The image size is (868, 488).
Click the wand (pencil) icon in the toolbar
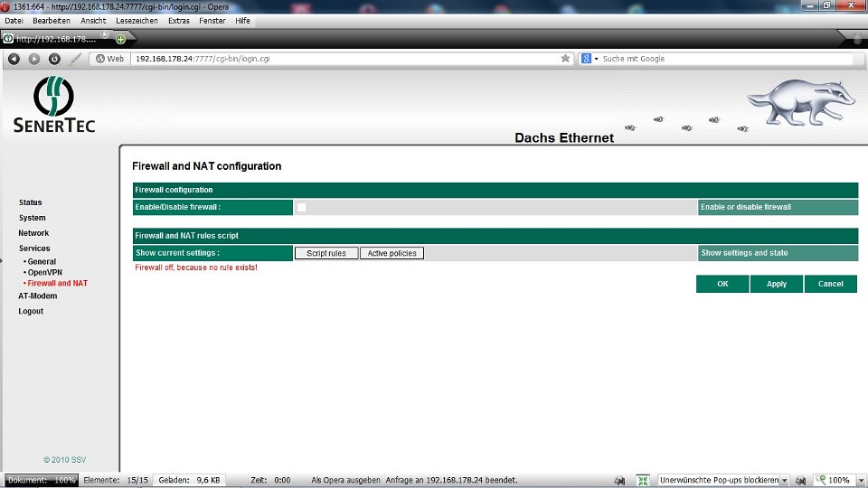75,59
